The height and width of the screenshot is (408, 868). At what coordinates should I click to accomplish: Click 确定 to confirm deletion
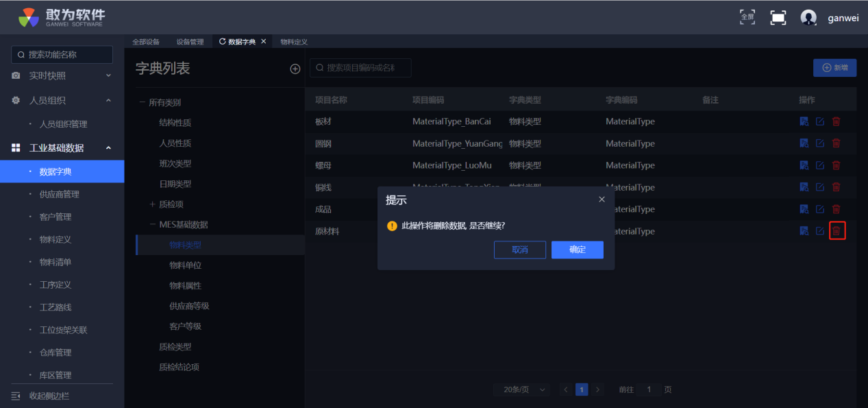pyautogui.click(x=577, y=250)
